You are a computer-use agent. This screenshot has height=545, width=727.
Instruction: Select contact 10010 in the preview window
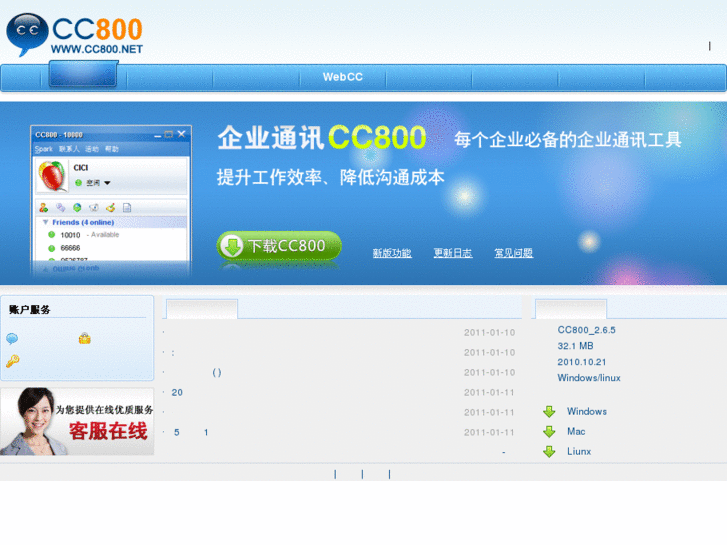pyautogui.click(x=70, y=235)
